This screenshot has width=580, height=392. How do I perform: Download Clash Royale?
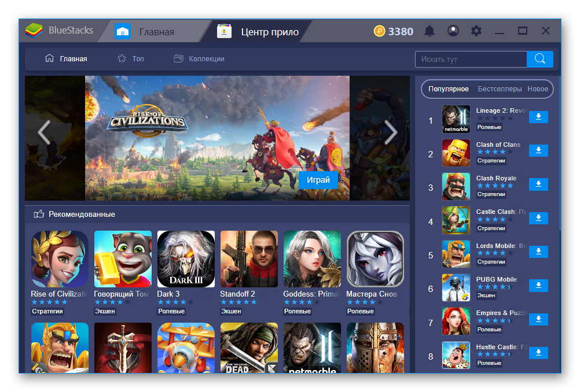tap(538, 184)
